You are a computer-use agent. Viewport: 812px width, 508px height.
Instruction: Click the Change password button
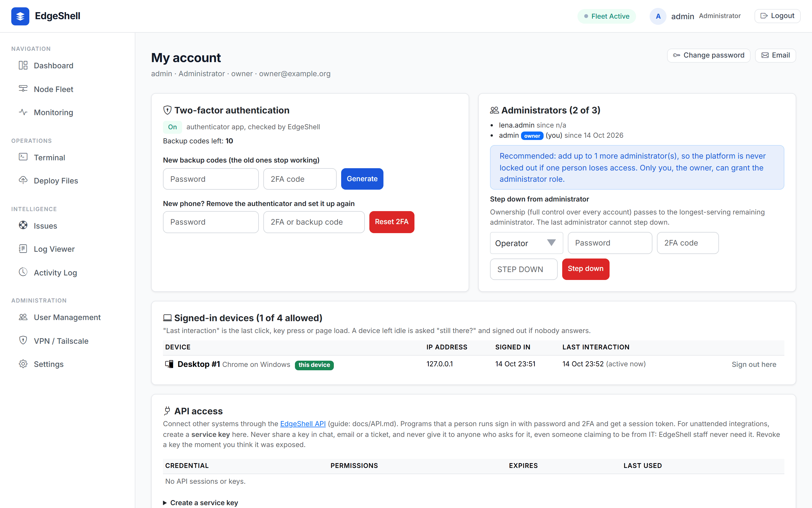[x=709, y=55]
